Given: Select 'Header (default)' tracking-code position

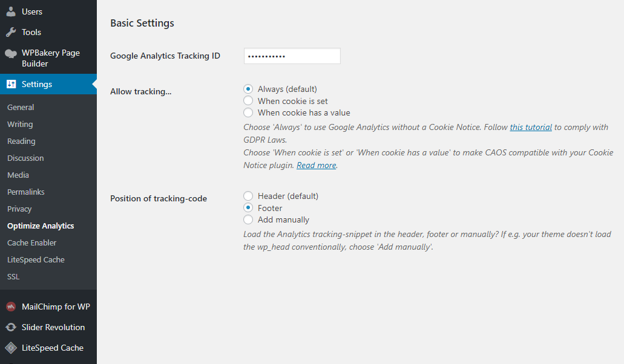Looking at the screenshot, I should coord(248,196).
